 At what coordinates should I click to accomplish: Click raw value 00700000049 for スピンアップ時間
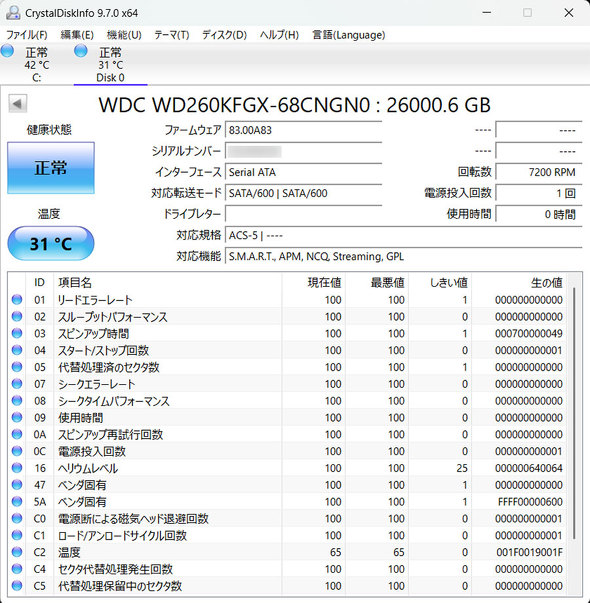(529, 333)
